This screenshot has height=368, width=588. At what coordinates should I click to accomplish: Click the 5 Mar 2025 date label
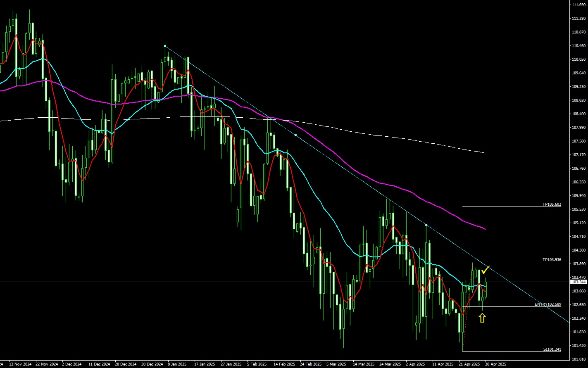point(336,365)
